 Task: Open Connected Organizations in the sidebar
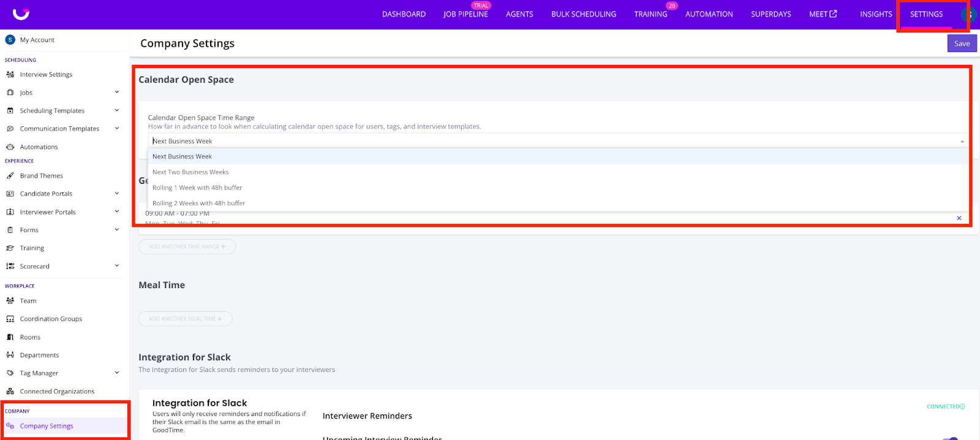(57, 392)
